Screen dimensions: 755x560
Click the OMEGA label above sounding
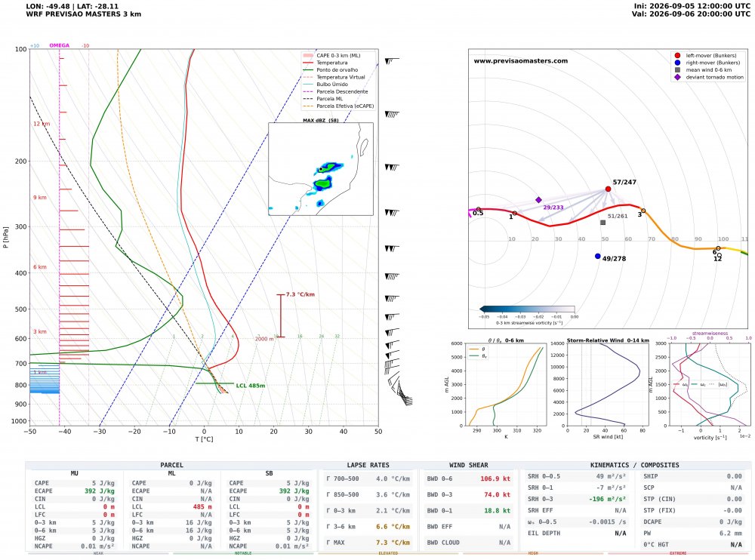pos(59,45)
